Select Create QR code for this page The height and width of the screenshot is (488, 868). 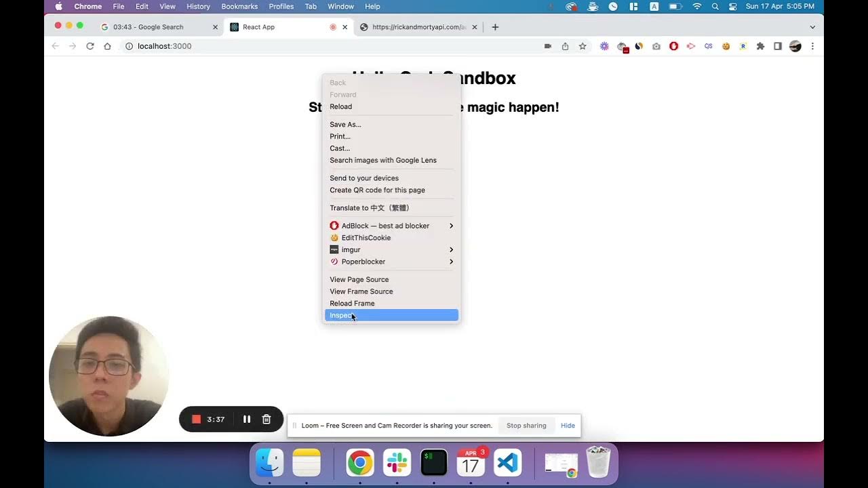click(391, 190)
